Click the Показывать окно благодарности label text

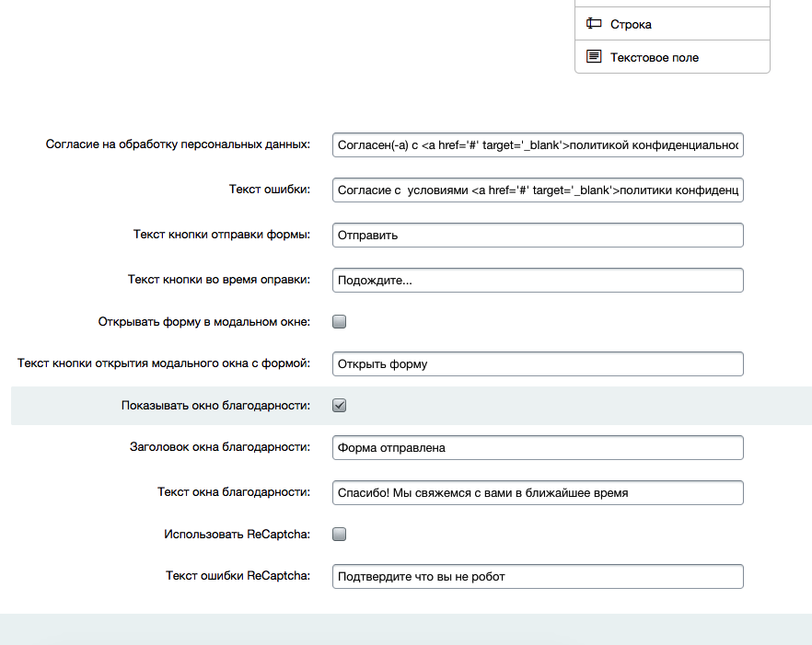click(215, 405)
